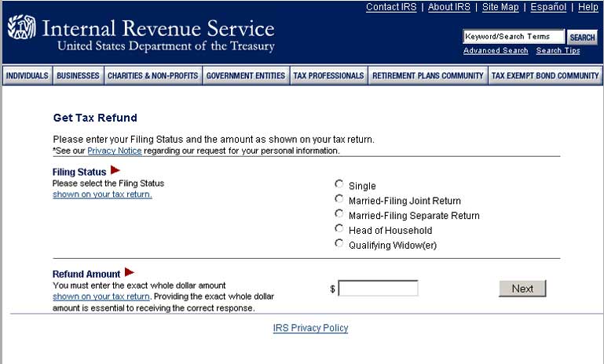Viewport: 604px width, 364px height.
Task: Pick Head of Household filing status
Action: coord(339,229)
